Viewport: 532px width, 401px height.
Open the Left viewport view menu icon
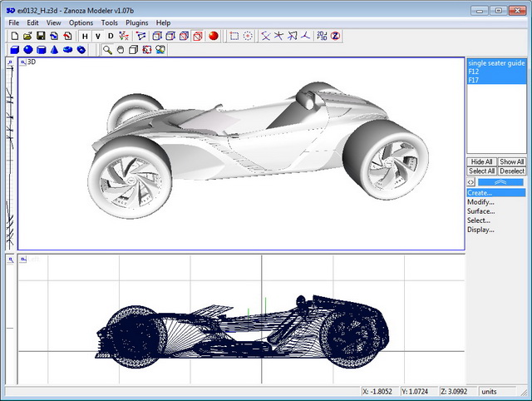(x=22, y=260)
